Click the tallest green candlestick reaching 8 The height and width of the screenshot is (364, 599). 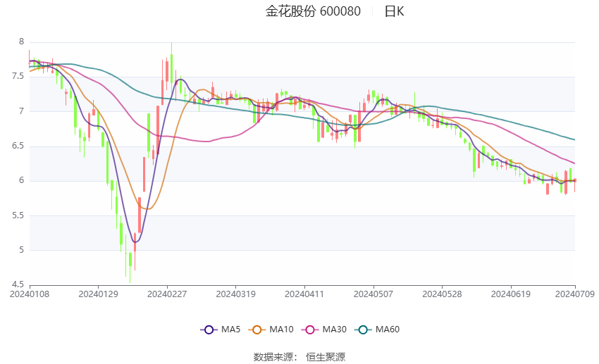tap(171, 69)
